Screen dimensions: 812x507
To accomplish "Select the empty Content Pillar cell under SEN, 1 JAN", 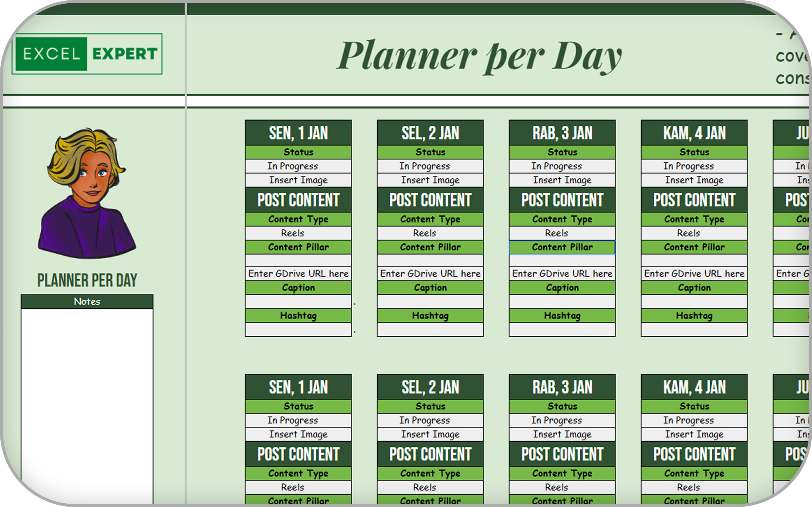I will pyautogui.click(x=298, y=260).
